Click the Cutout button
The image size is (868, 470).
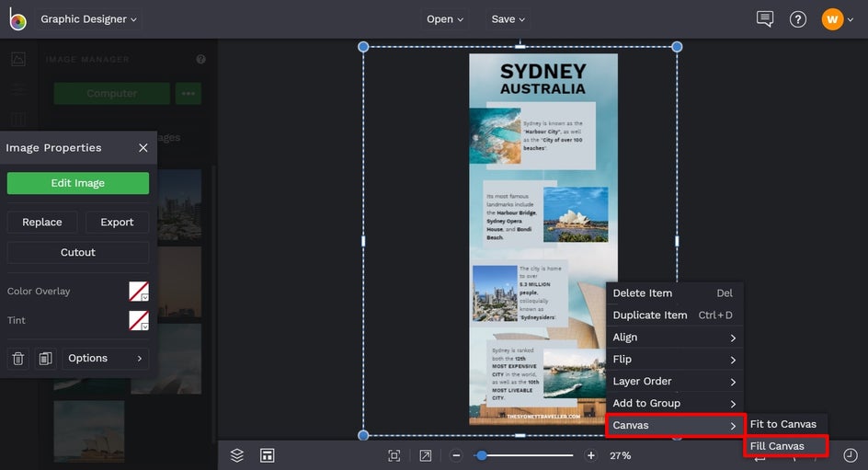click(x=78, y=252)
